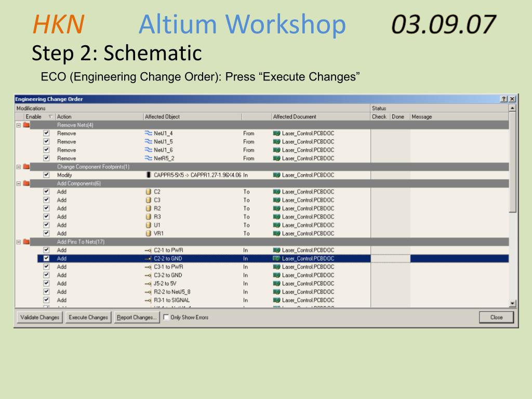The image size is (532, 399).
Task: Click the Execute Changes button
Action: pos(88,317)
